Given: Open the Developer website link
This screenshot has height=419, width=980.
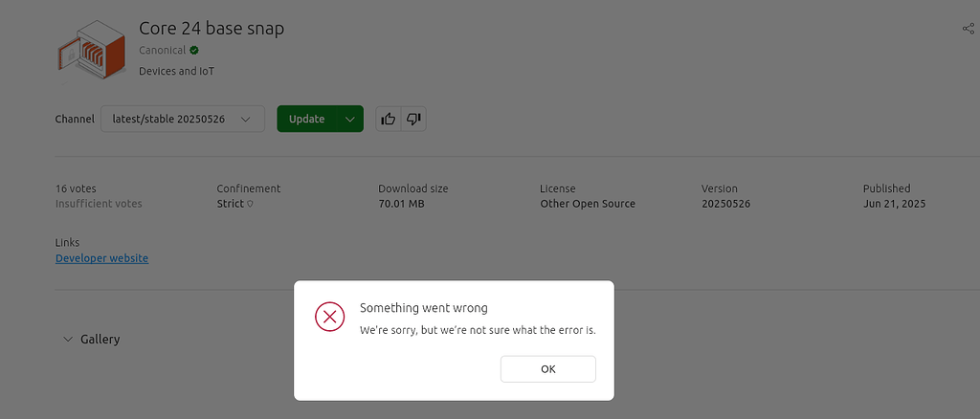Looking at the screenshot, I should (101, 258).
